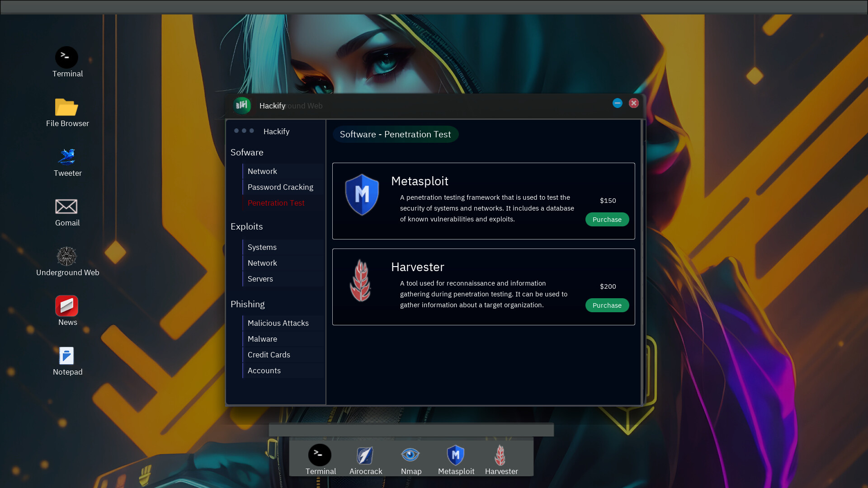This screenshot has width=868, height=488.
Task: Launch Airocrack from the taskbar
Action: click(x=366, y=455)
